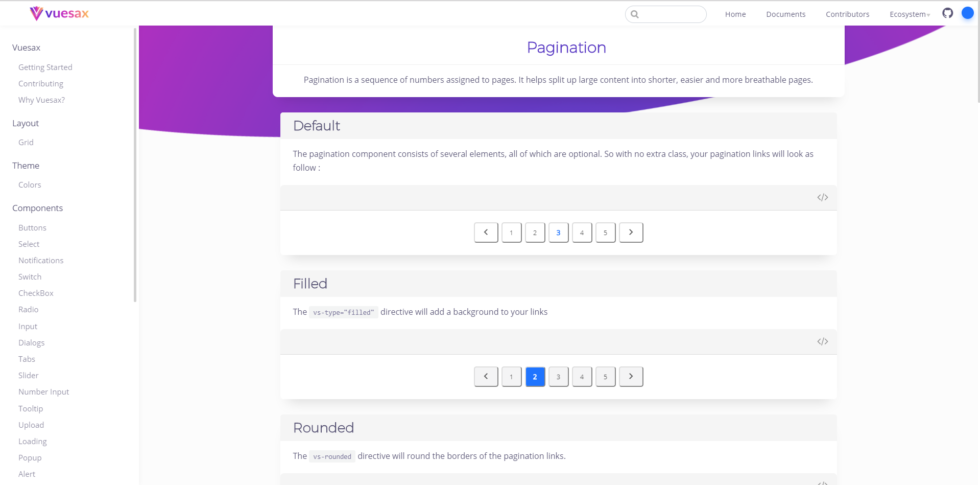Screen dimensions: 980x485
Task: Open the Theme section in the sidebar
Action: (26, 165)
